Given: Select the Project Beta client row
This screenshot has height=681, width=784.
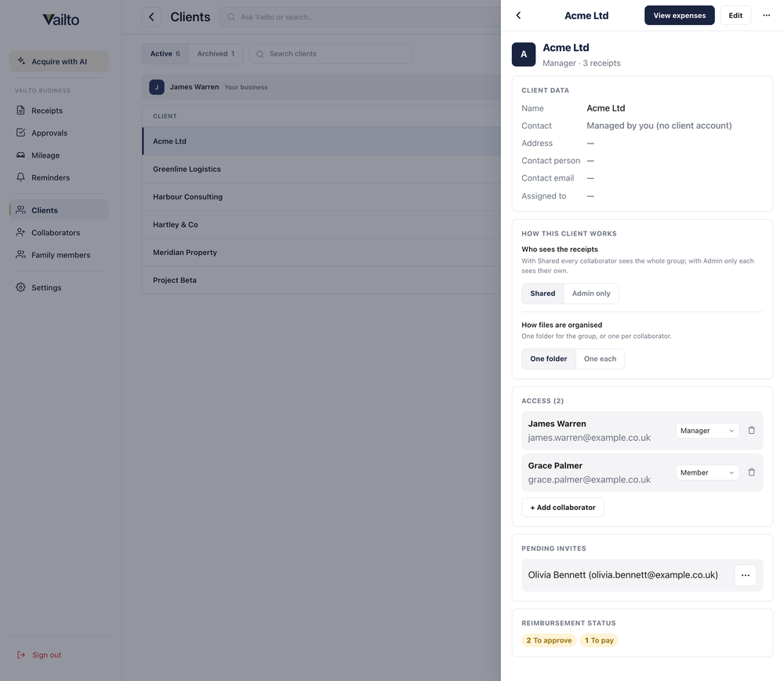Looking at the screenshot, I should point(321,280).
